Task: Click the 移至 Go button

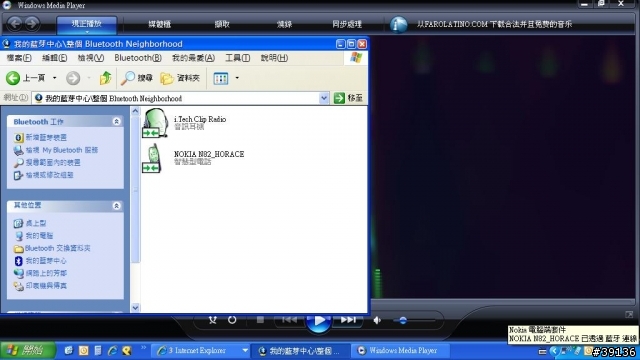Action: 348,98
